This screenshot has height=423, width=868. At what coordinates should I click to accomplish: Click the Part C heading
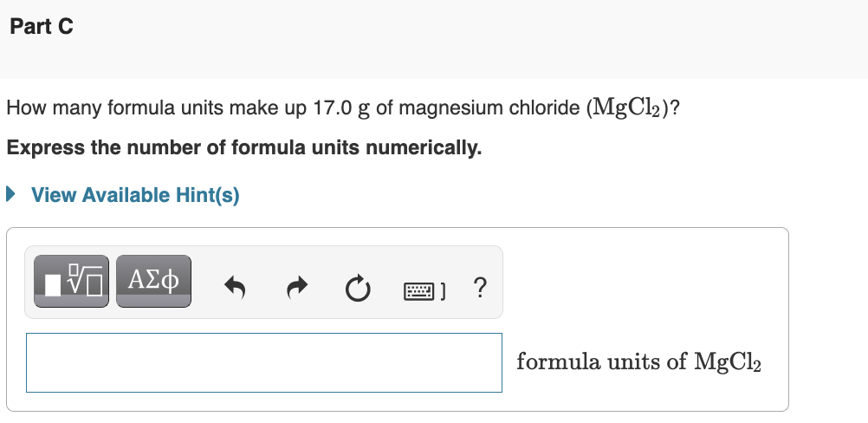point(42,27)
